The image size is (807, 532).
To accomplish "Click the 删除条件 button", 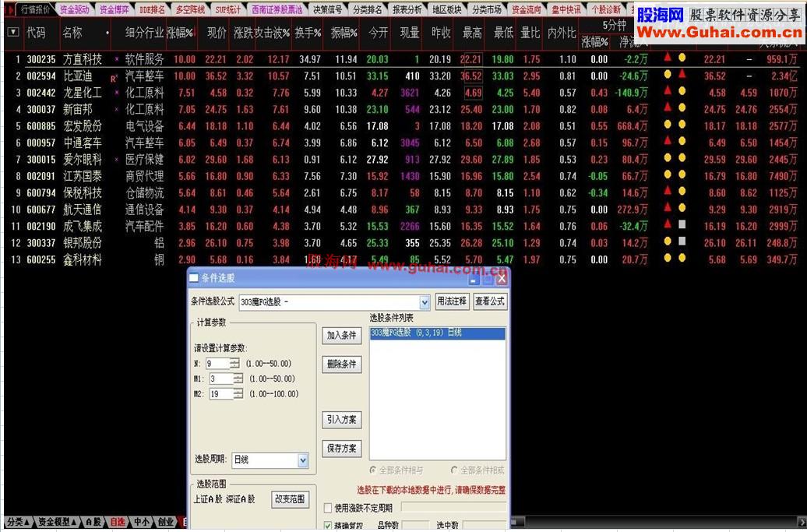I will pyautogui.click(x=342, y=365).
